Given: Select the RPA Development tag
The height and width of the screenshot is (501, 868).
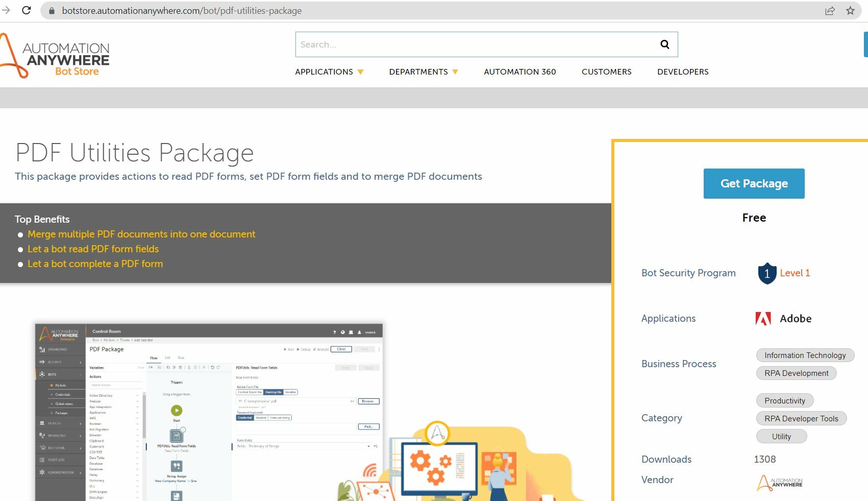Looking at the screenshot, I should coord(796,373).
